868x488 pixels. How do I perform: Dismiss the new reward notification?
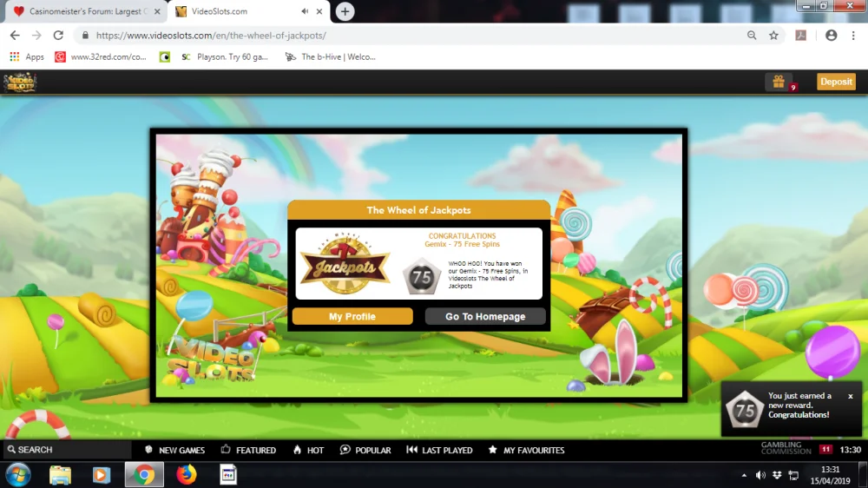coord(851,396)
